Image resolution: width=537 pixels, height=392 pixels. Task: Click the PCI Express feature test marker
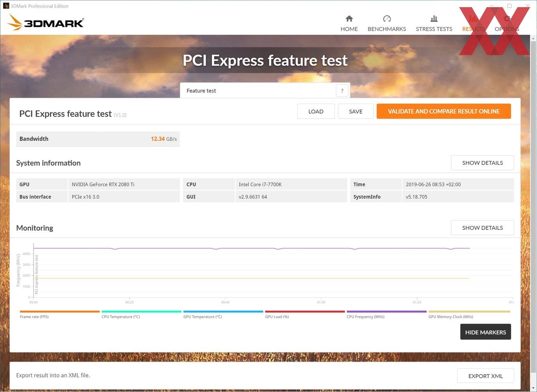point(36,274)
